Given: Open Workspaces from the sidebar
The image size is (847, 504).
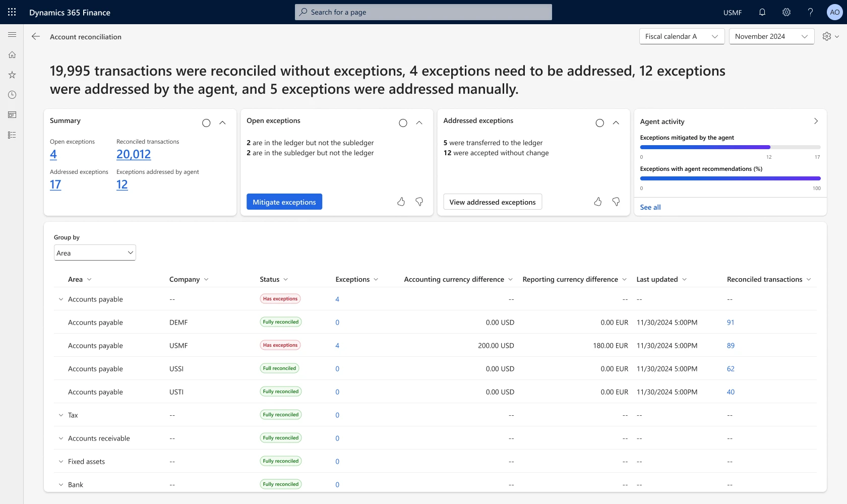Looking at the screenshot, I should click(12, 115).
